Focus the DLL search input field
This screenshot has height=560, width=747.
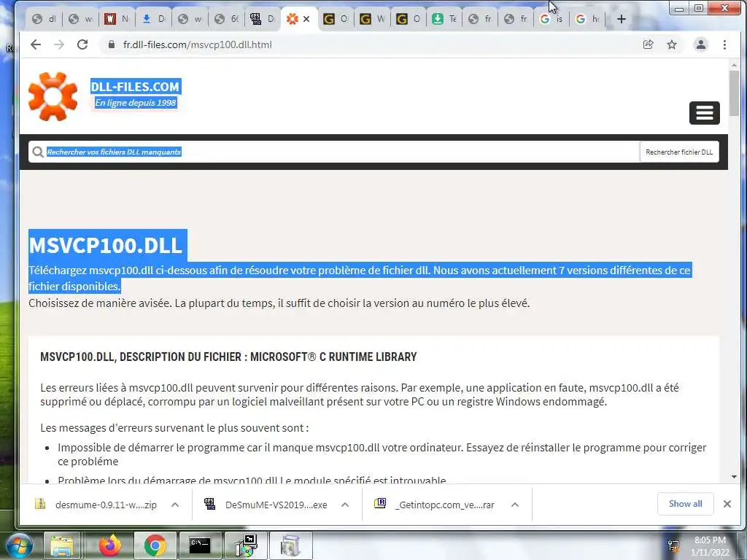[333, 152]
